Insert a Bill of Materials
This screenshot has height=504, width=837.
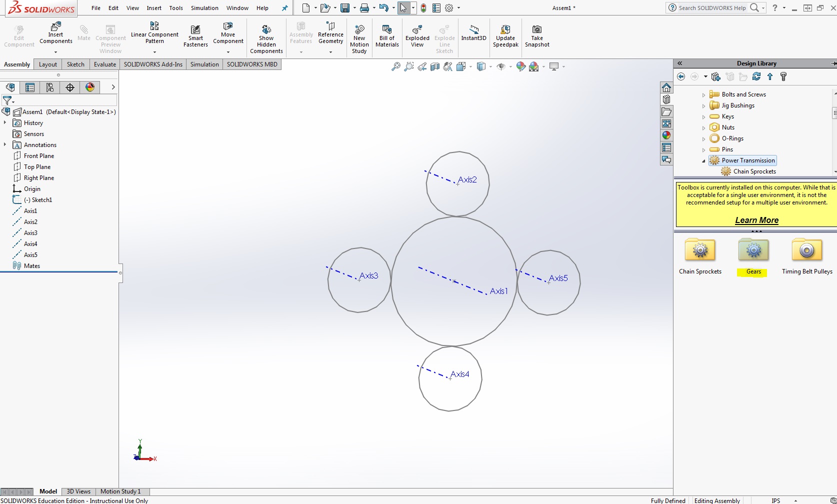(x=387, y=36)
